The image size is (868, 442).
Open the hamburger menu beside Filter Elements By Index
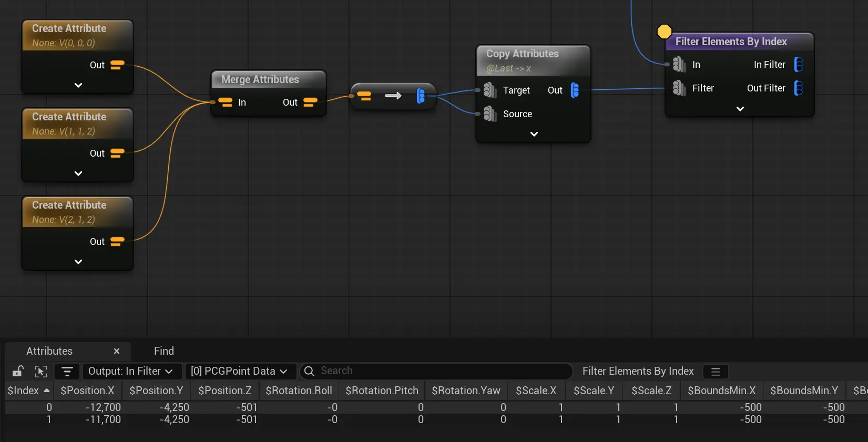click(x=715, y=372)
